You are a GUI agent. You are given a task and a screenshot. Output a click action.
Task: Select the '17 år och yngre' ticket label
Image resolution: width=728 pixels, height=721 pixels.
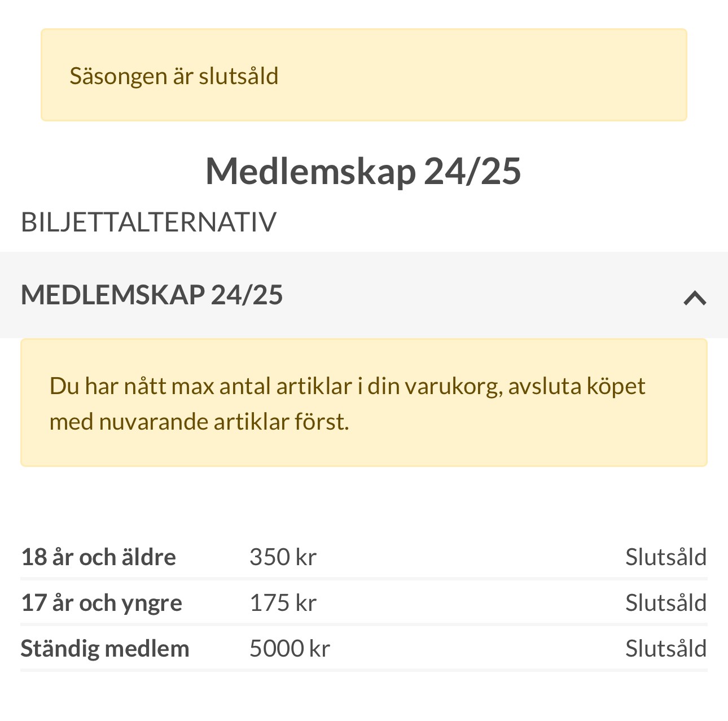[102, 603]
